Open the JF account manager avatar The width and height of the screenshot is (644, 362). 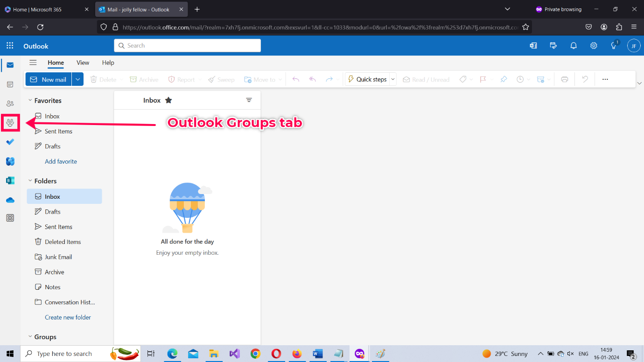[634, 46]
